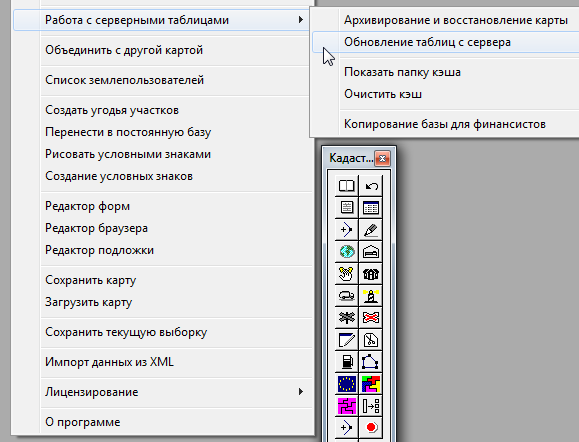This screenshot has height=442, width=579.
Task: Close the Кадаст... toolbar panel
Action: (x=383, y=159)
